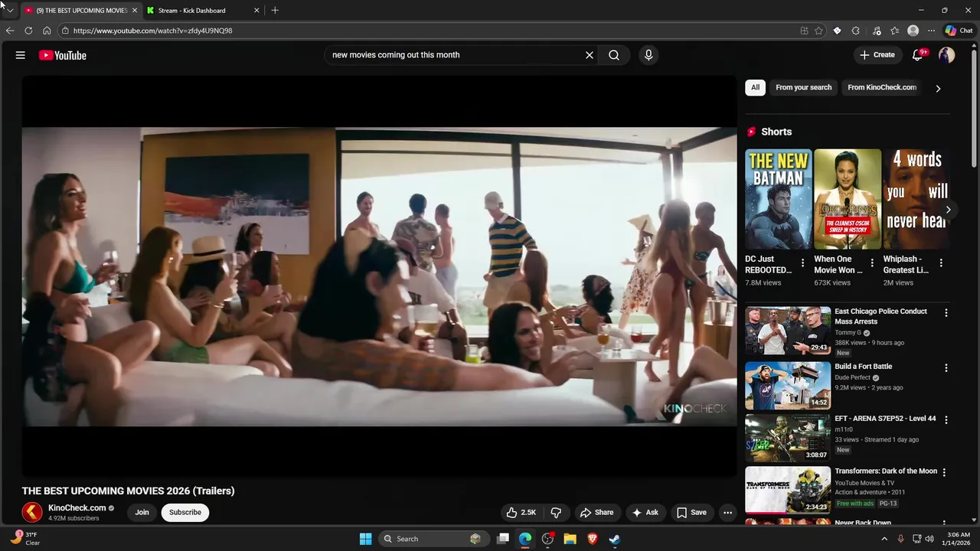Image resolution: width=980 pixels, height=551 pixels.
Task: Share the video
Action: point(596,512)
